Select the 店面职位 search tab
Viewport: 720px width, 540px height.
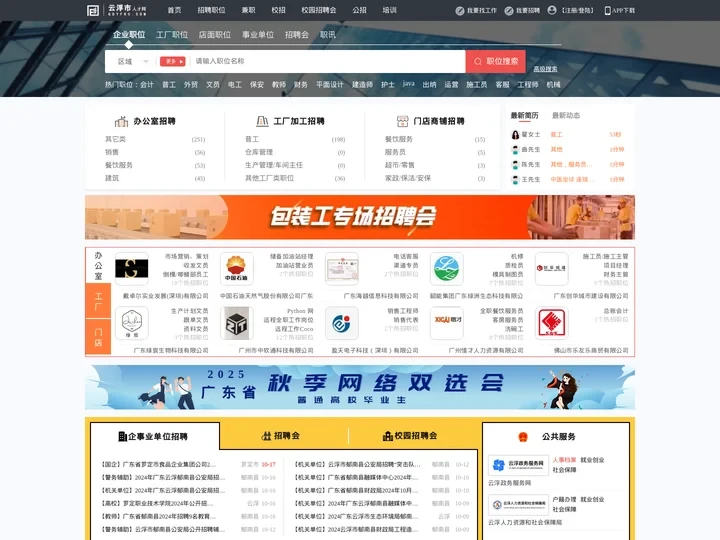(x=214, y=34)
